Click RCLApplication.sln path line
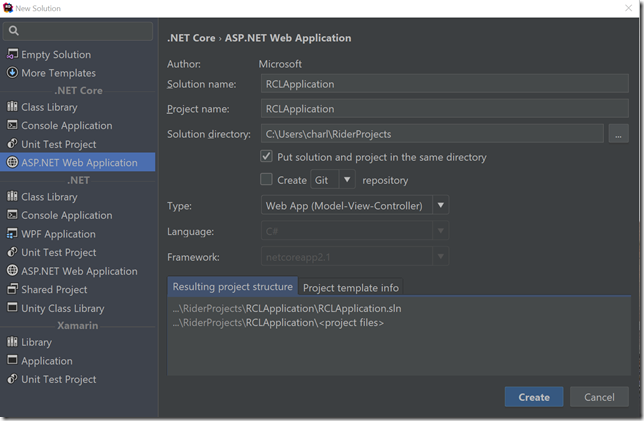Screen dimensions: 644x421 pos(287,308)
